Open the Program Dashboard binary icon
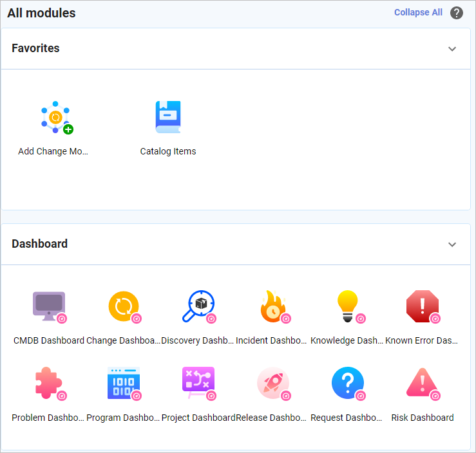476x453 pixels. tap(124, 383)
